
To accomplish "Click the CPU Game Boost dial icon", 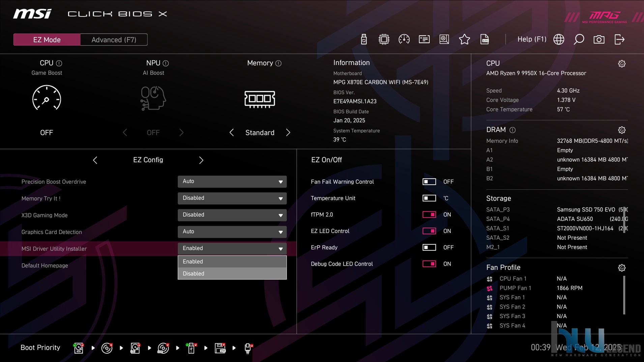I will (x=47, y=98).
